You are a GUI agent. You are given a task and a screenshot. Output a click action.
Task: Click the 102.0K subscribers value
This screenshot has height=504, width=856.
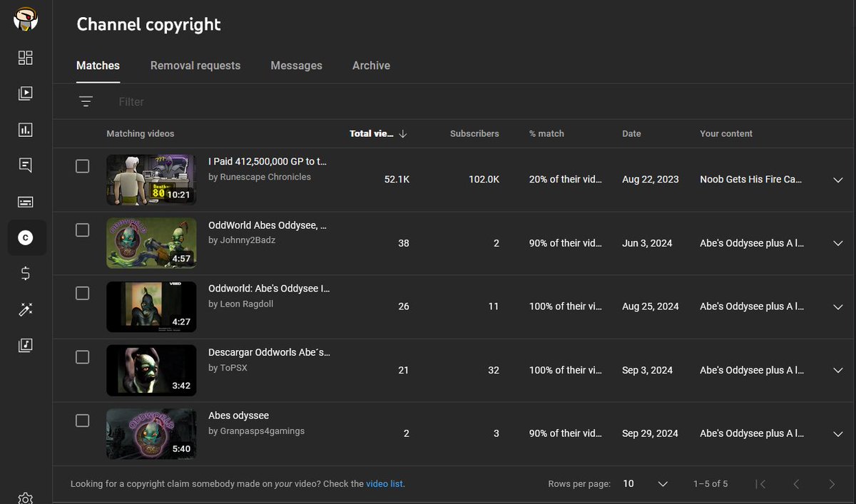point(484,180)
